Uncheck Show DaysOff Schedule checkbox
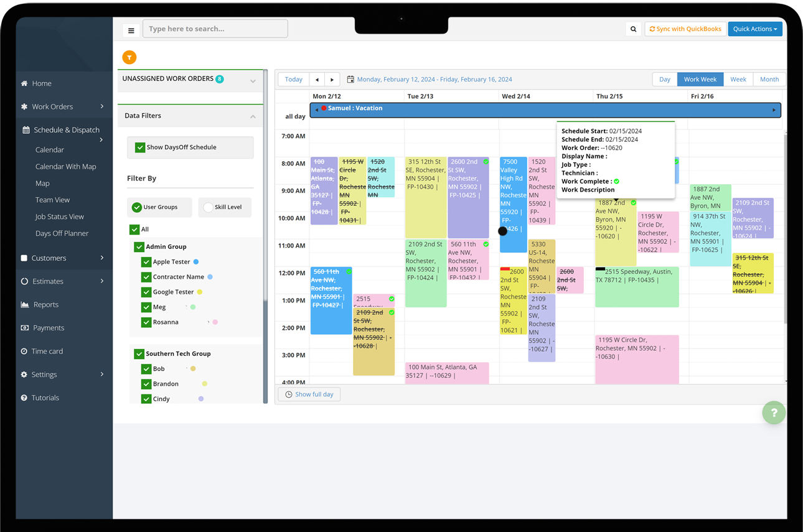The height and width of the screenshot is (532, 803). pyautogui.click(x=140, y=147)
